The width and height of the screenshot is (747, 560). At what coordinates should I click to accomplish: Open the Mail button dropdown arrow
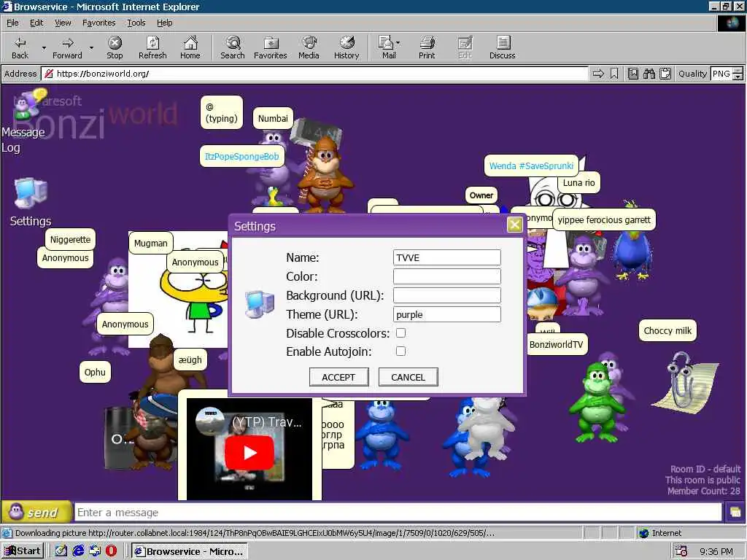398,43
